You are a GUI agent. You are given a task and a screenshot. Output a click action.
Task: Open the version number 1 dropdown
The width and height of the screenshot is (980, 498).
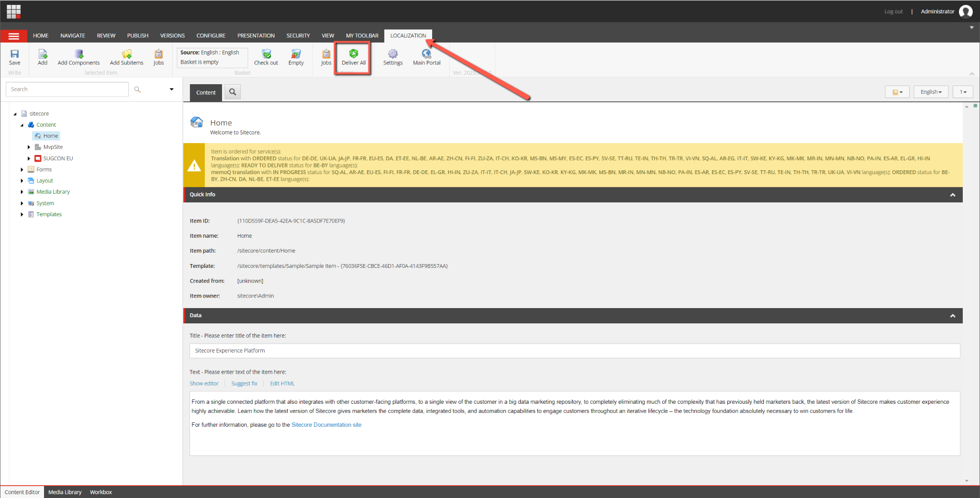(963, 92)
